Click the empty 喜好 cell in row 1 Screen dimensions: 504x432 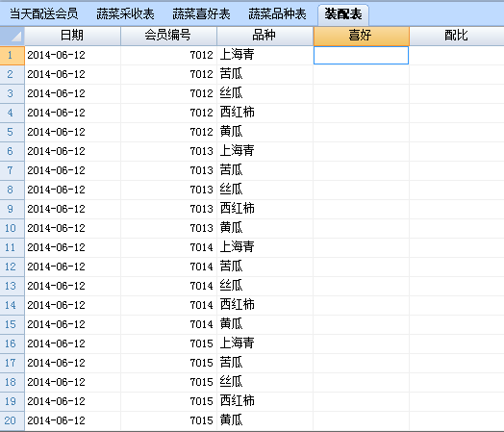pyautogui.click(x=361, y=55)
